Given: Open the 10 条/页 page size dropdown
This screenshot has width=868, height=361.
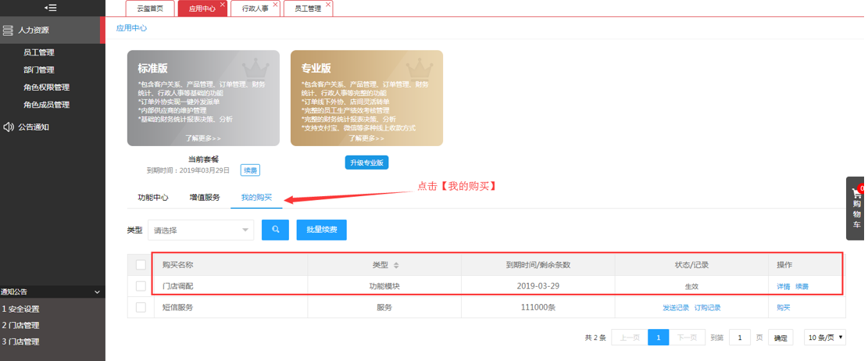Looking at the screenshot, I should [x=825, y=337].
